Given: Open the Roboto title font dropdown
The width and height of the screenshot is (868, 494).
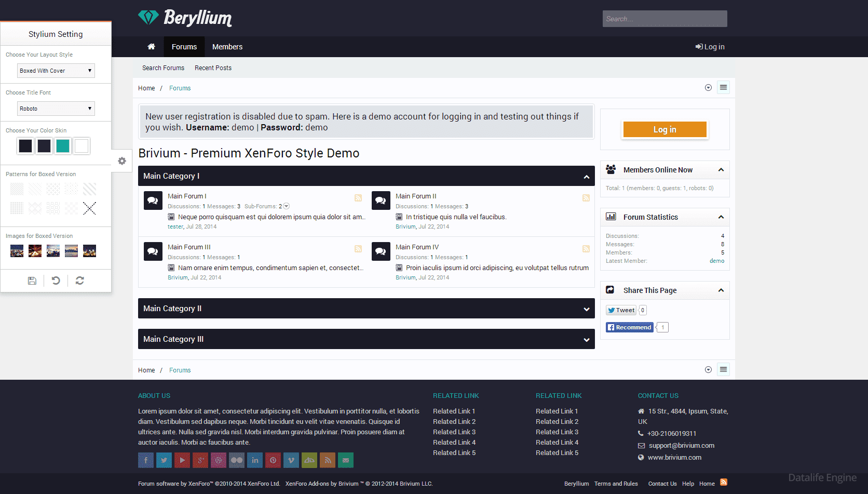Looking at the screenshot, I should 56,109.
